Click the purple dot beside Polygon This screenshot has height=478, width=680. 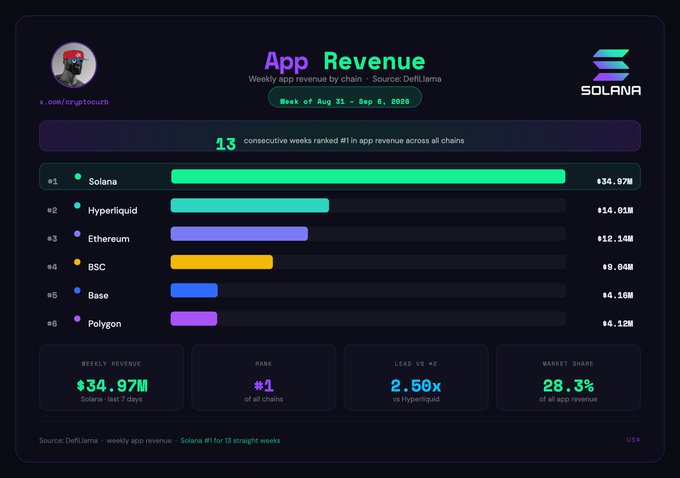(77, 319)
